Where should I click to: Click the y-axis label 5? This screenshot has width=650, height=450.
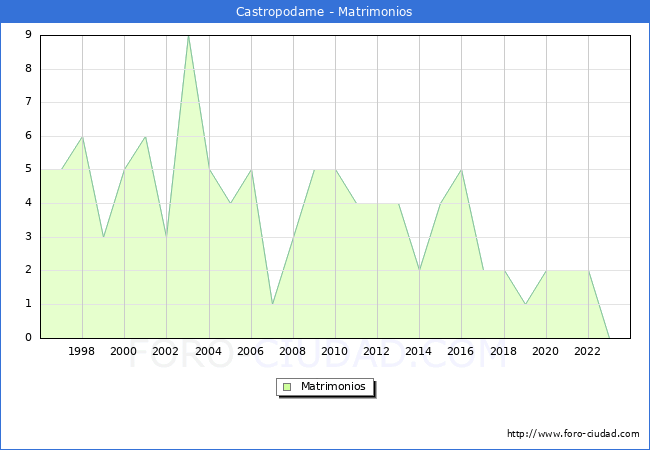(29, 169)
